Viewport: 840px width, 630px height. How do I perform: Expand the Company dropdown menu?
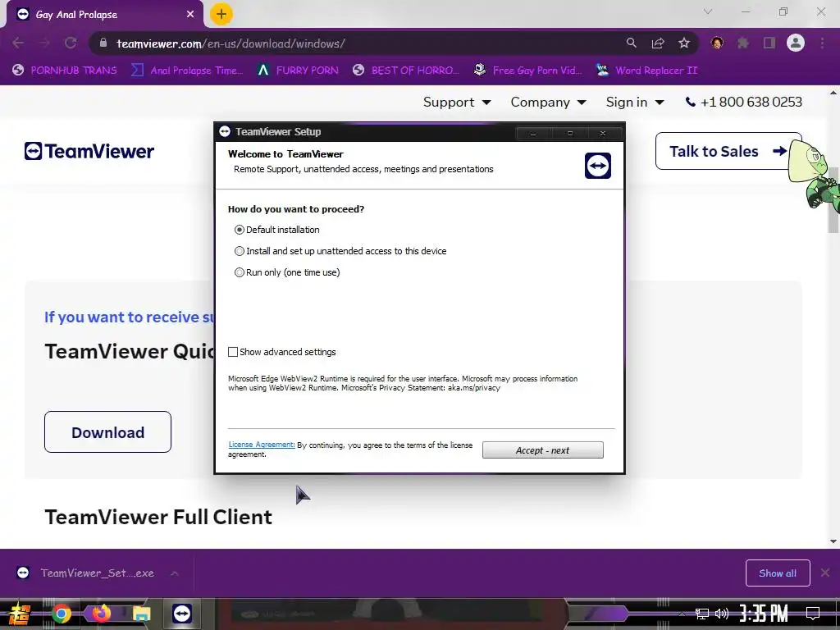(548, 102)
